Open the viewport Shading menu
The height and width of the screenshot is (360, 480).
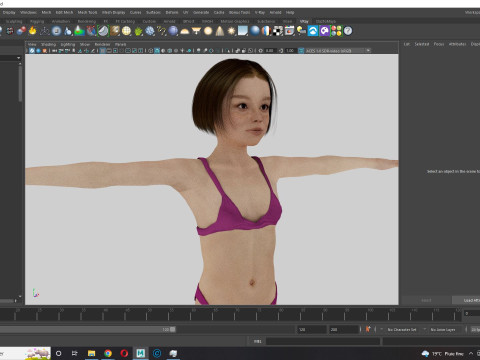pyautogui.click(x=48, y=44)
